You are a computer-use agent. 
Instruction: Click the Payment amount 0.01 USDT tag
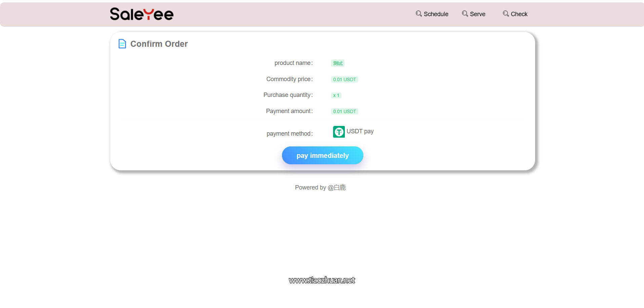tap(345, 111)
